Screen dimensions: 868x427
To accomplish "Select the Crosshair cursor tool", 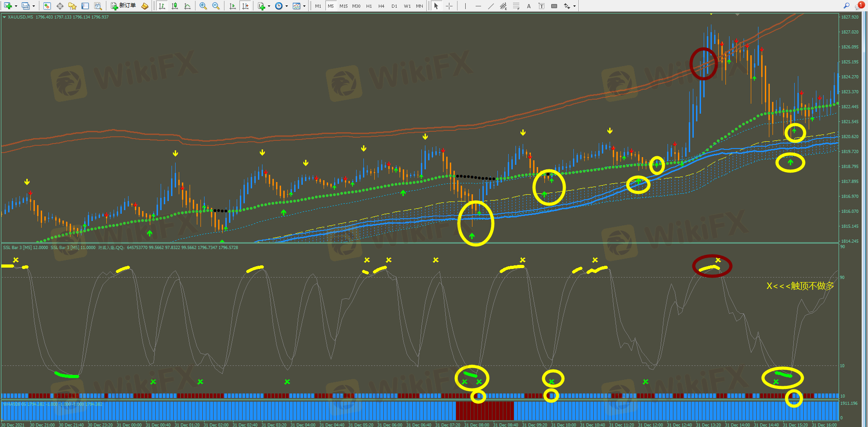I will 449,6.
